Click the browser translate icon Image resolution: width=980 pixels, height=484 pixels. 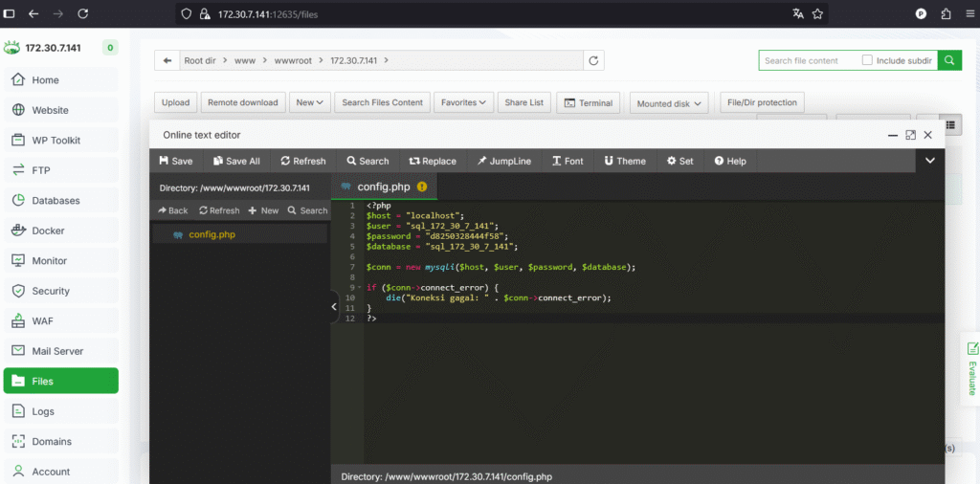click(798, 13)
